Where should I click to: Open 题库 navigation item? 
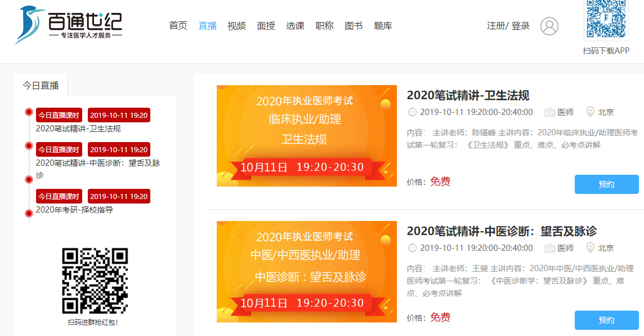point(383,26)
